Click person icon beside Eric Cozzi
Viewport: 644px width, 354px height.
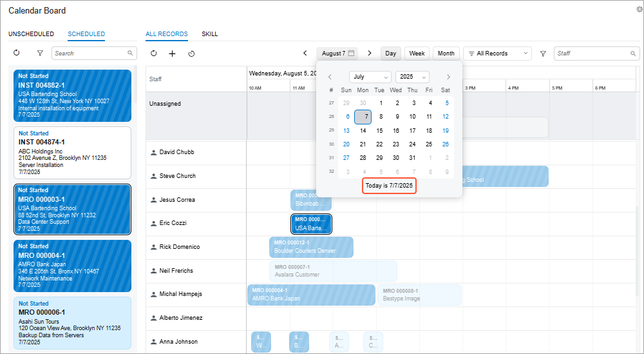coord(154,223)
